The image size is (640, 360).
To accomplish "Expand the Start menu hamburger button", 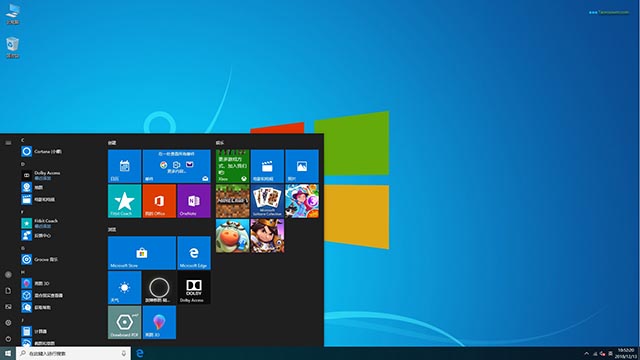I will point(8,143).
